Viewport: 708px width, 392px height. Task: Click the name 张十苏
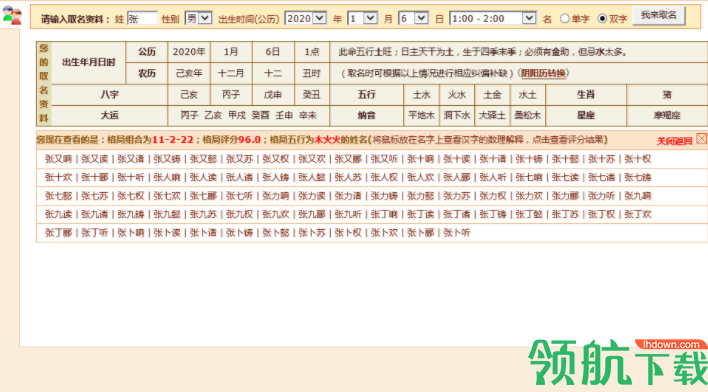601,159
